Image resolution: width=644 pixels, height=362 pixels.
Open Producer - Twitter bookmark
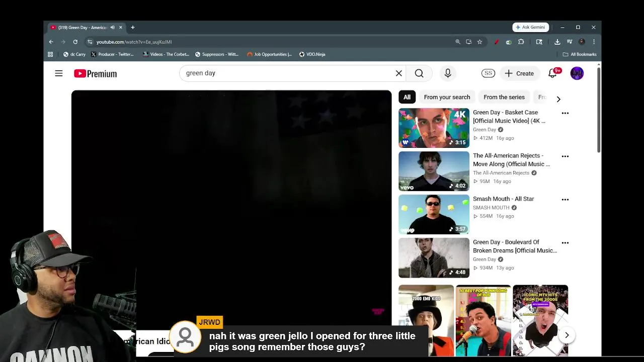click(112, 54)
